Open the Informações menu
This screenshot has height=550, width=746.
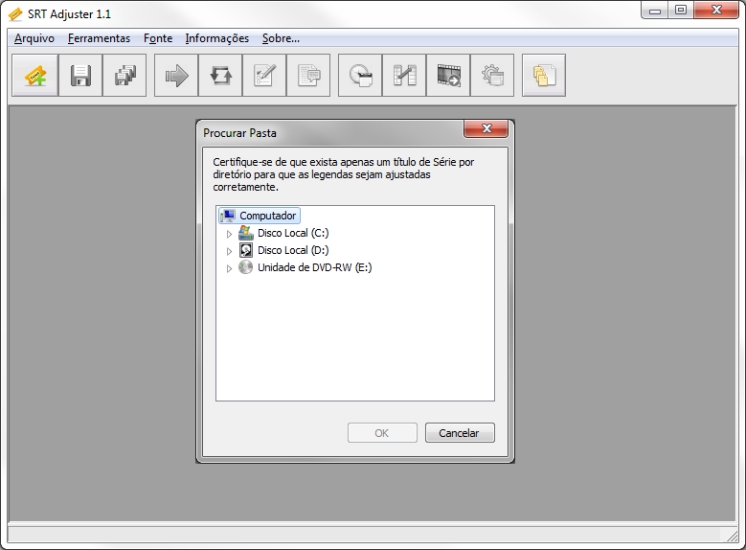click(x=217, y=38)
